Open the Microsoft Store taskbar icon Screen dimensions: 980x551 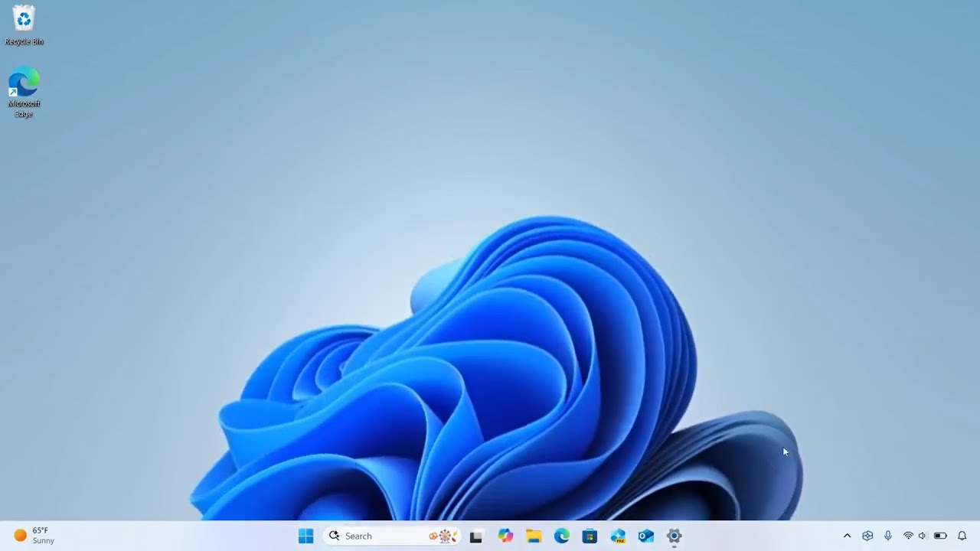click(x=590, y=536)
